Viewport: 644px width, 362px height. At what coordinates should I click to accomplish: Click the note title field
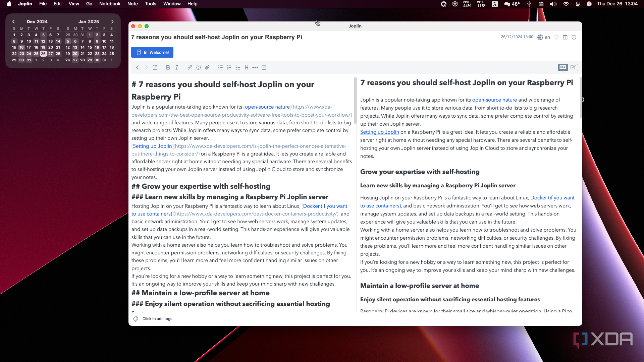click(217, 37)
